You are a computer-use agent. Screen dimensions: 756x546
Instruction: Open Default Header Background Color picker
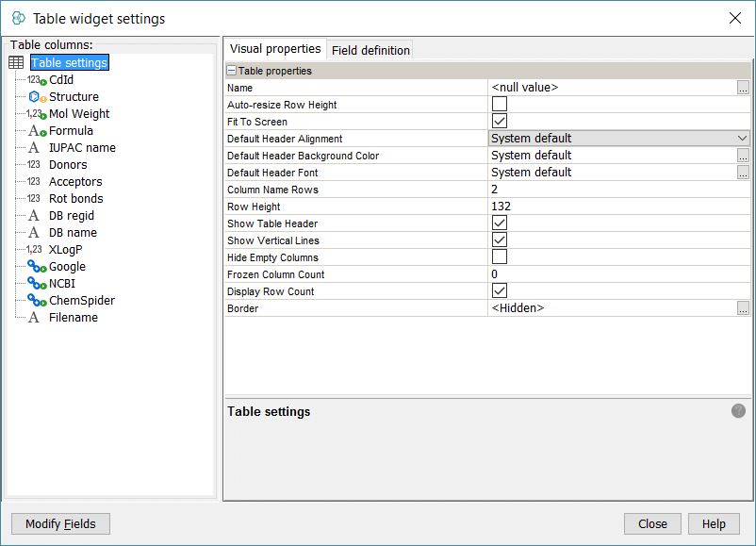pyautogui.click(x=743, y=156)
